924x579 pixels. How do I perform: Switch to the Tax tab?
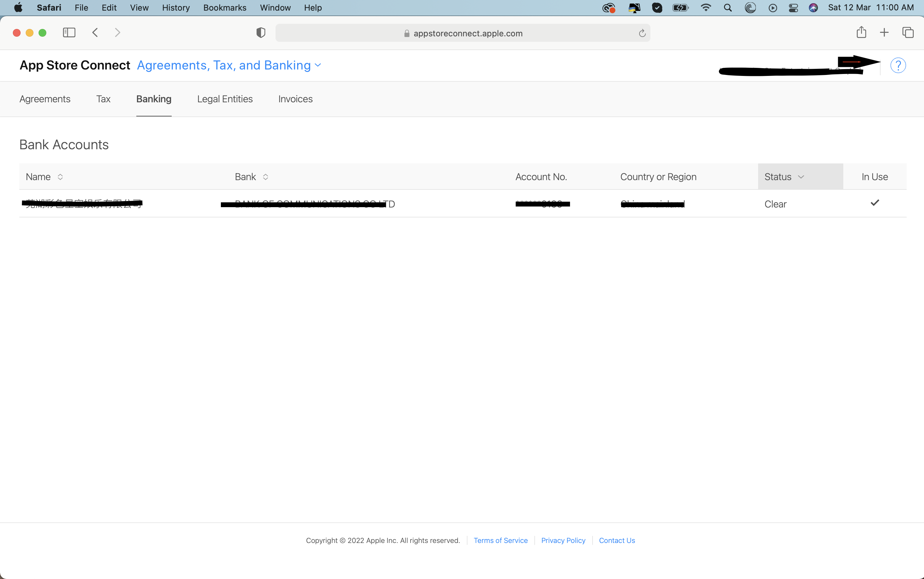click(103, 99)
